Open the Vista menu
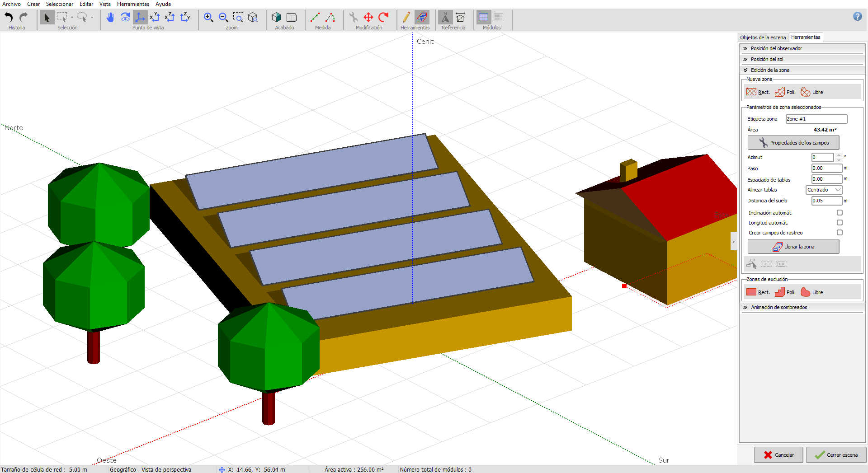Viewport: 868px width, 473px height. [x=105, y=4]
